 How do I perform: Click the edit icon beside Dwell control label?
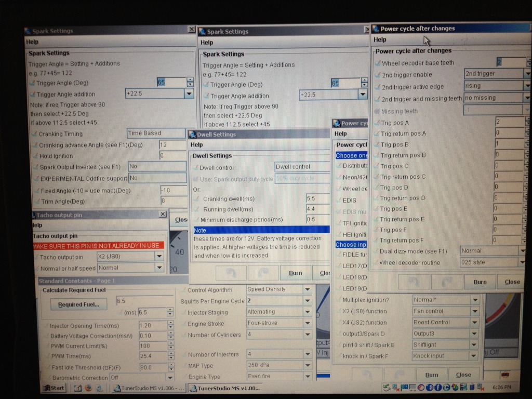click(x=196, y=168)
